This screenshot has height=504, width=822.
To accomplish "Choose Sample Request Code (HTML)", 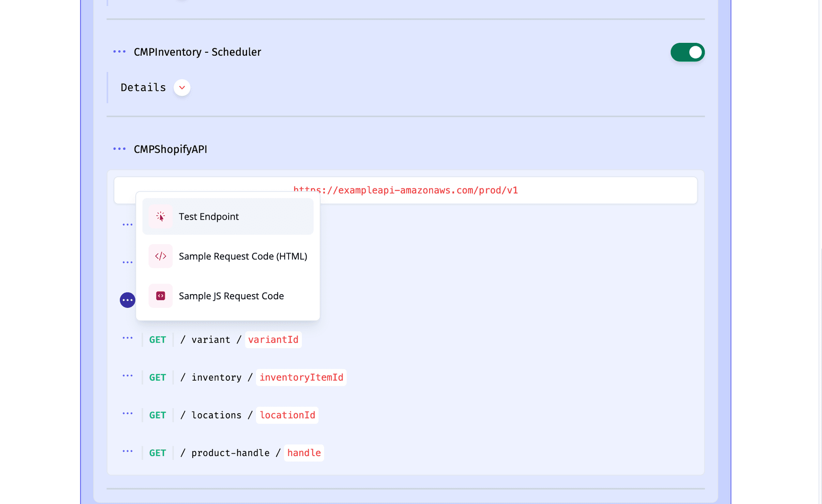I will tap(243, 256).
